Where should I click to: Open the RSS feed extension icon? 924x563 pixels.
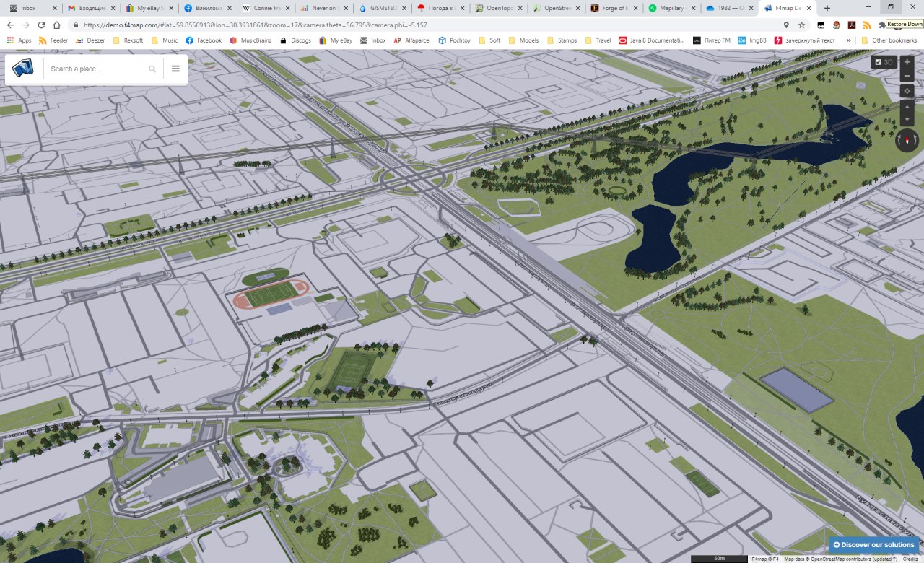tap(867, 25)
